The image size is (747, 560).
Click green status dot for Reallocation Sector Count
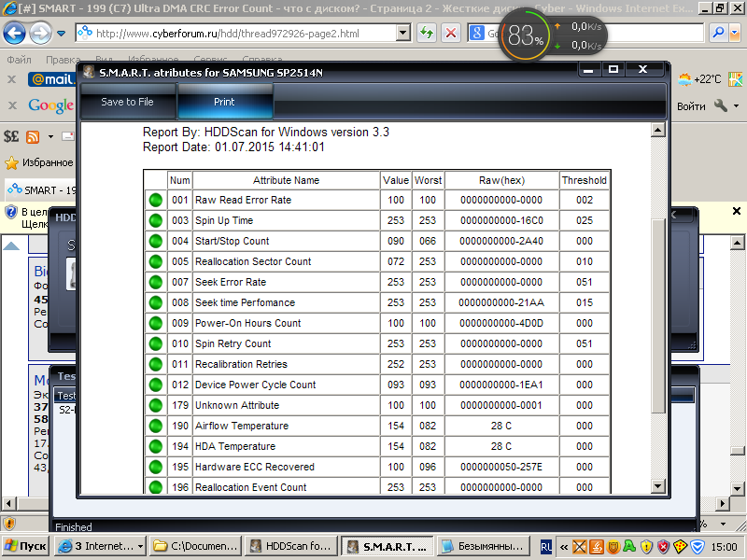[x=156, y=261]
